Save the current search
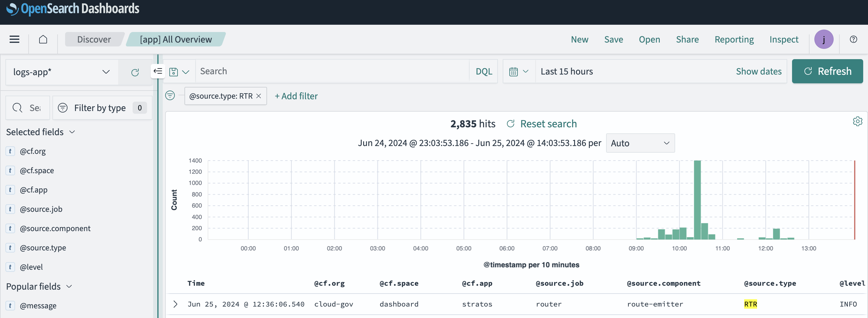868x318 pixels. 613,40
